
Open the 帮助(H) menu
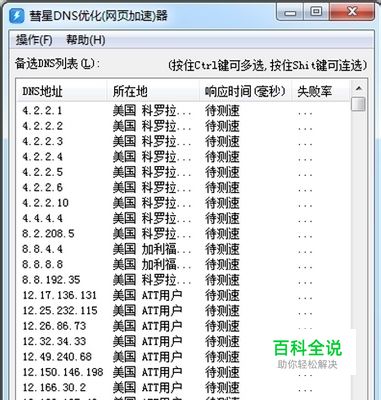tap(86, 40)
